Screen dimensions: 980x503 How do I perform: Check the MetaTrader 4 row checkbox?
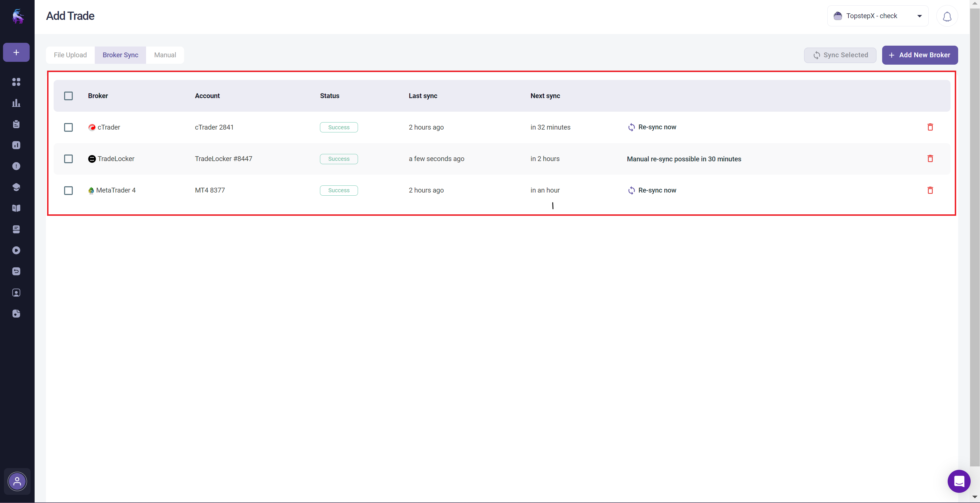tap(68, 191)
